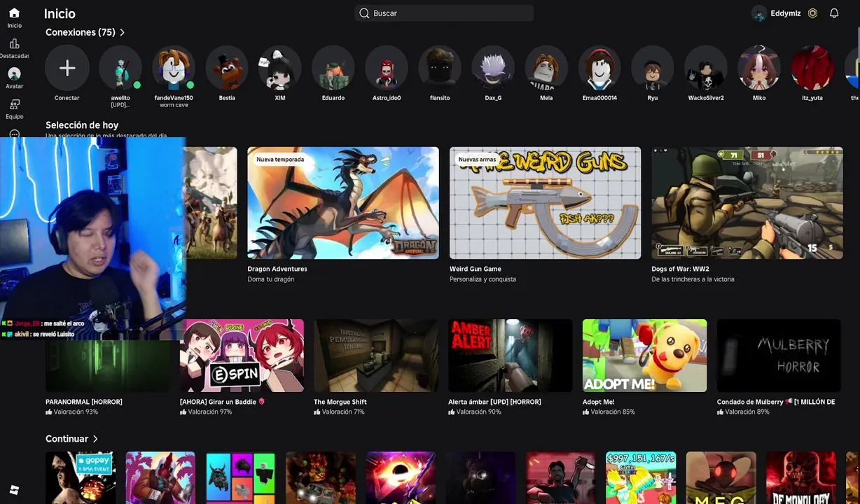860x504 pixels.
Task: Open the Avatar icon in sidebar
Action: [x=14, y=73]
